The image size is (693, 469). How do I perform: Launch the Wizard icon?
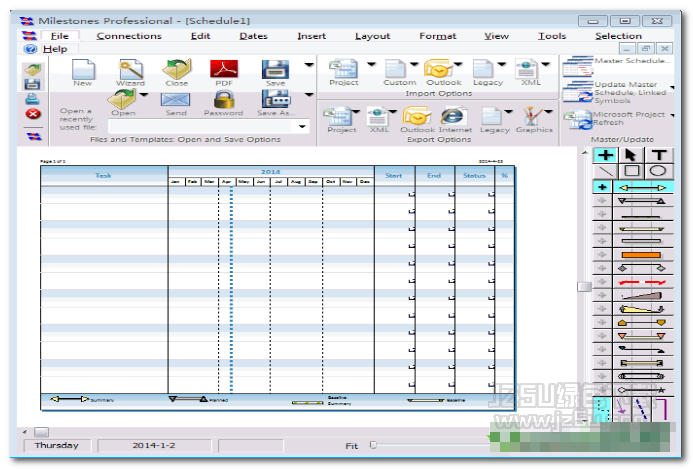(131, 69)
